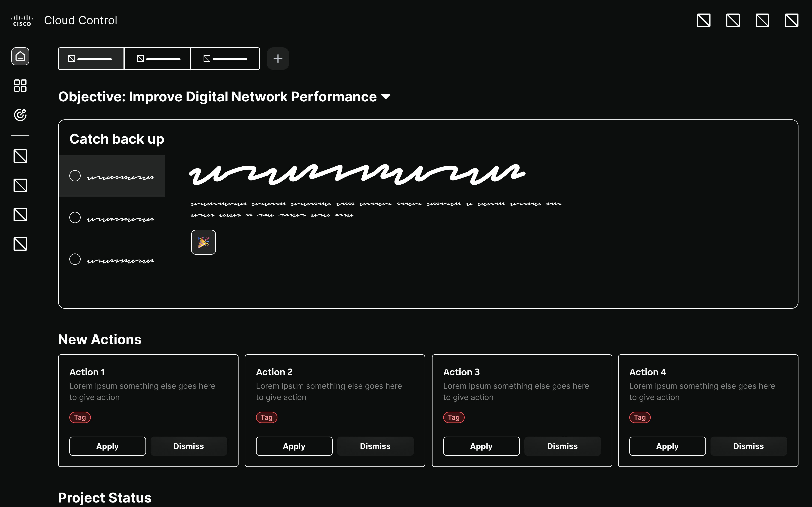
Task: Select the first placeholder icon below the sidebar divider
Action: click(20, 156)
